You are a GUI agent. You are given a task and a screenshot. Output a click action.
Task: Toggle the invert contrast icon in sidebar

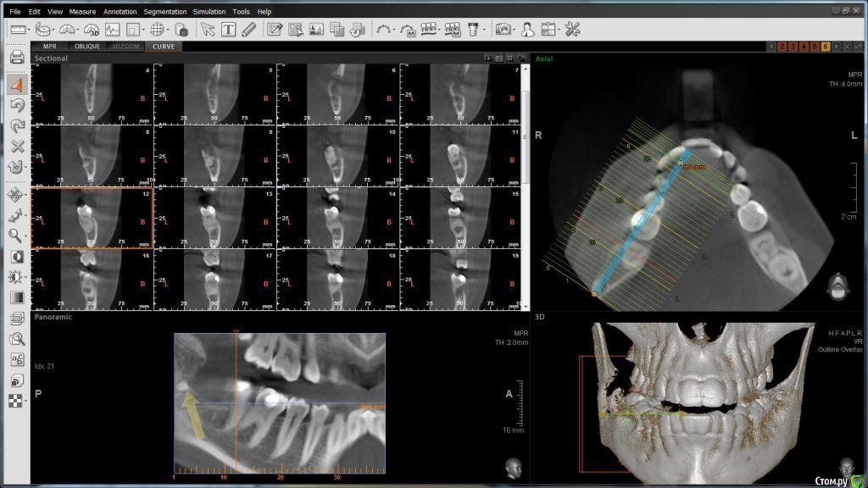[x=16, y=257]
